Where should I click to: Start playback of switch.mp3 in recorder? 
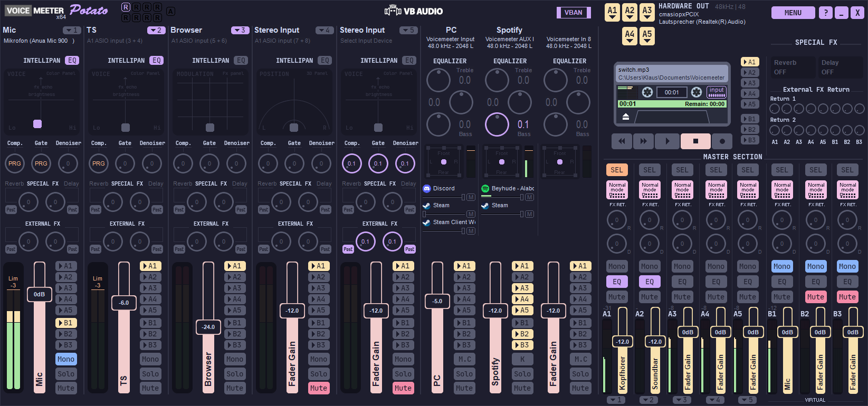tap(667, 141)
